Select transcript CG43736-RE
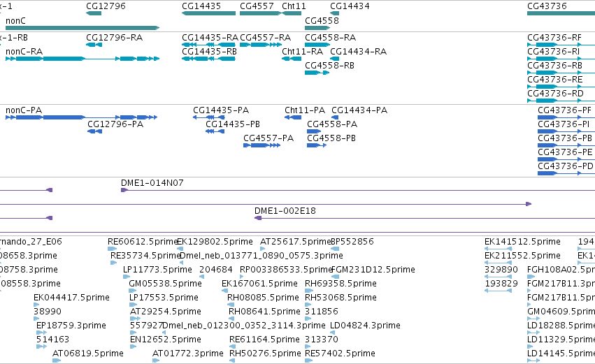 pyautogui.click(x=561, y=87)
